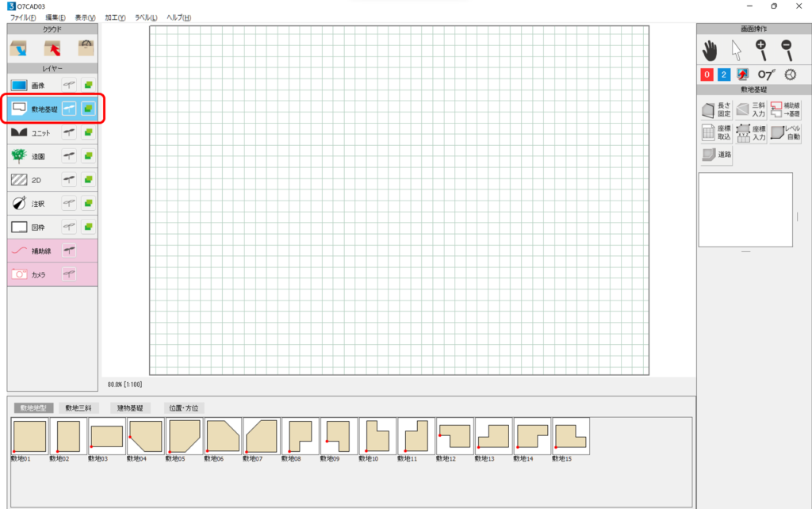This screenshot has width=812, height=509.
Task: Select the hand pan tool
Action: (x=710, y=51)
